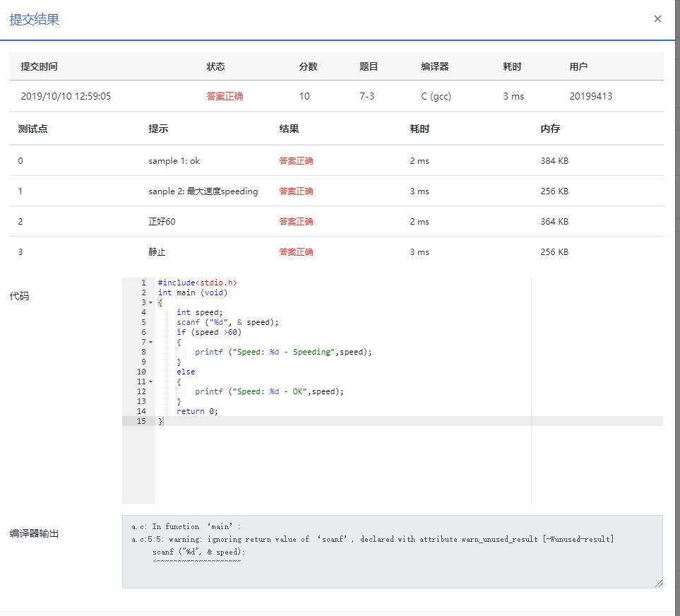Click submission time 2019/10/10 12:59:05
This screenshot has height=616, width=680.
coord(66,96)
